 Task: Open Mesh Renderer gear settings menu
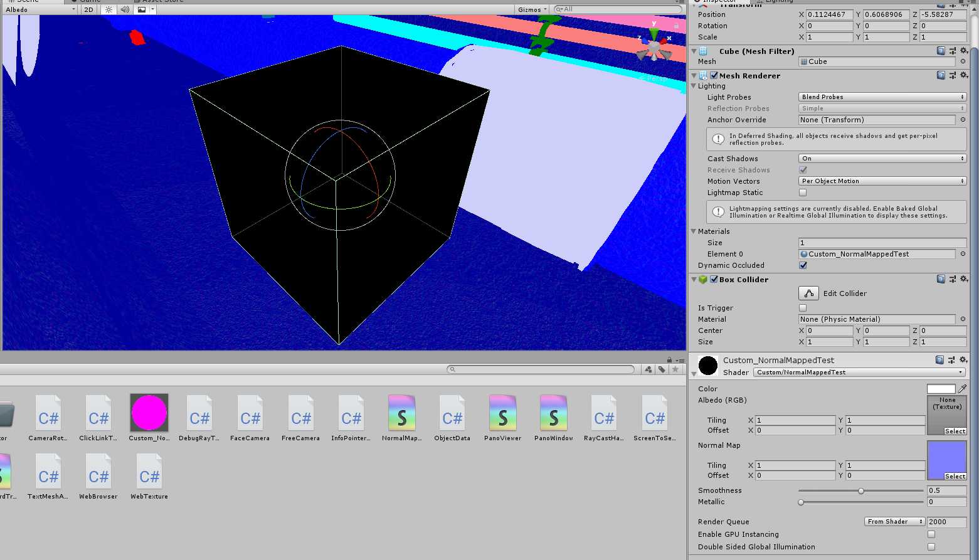point(964,75)
